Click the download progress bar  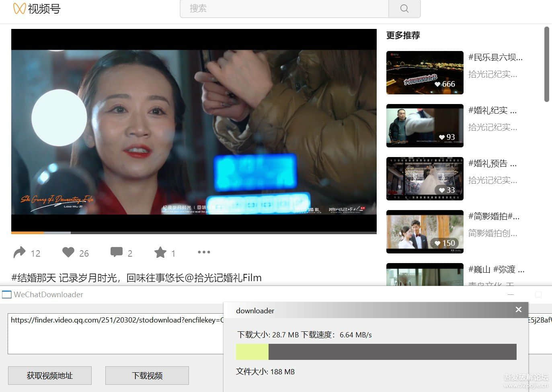(x=376, y=352)
